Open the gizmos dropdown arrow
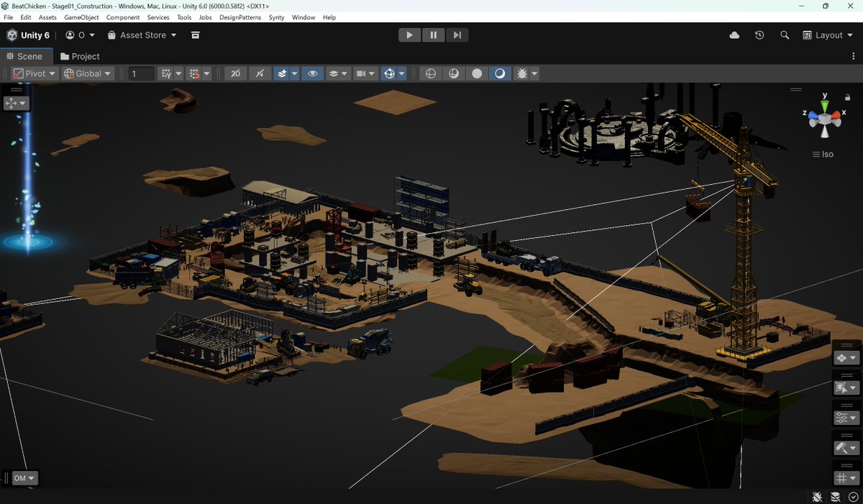This screenshot has height=504, width=863. (402, 73)
